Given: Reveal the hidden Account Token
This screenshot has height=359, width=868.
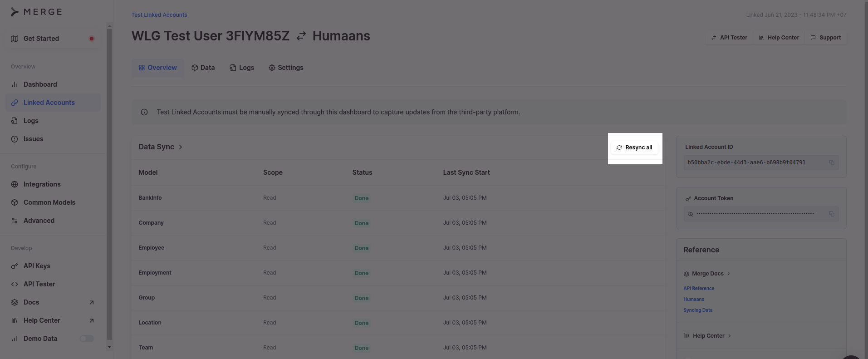Looking at the screenshot, I should point(691,214).
